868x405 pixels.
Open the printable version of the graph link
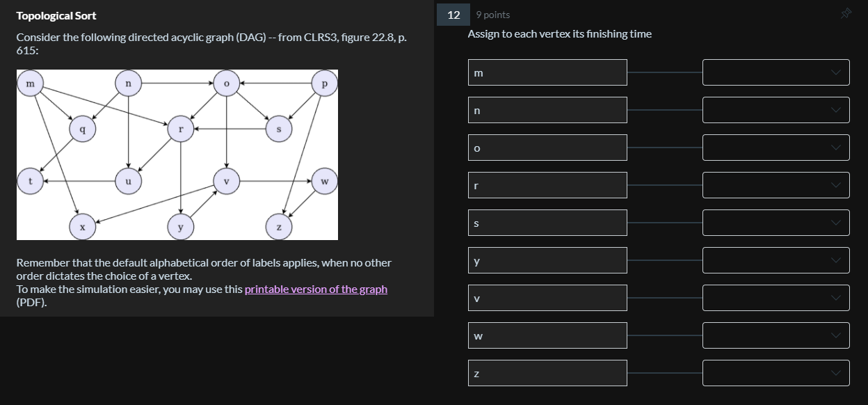tap(316, 289)
